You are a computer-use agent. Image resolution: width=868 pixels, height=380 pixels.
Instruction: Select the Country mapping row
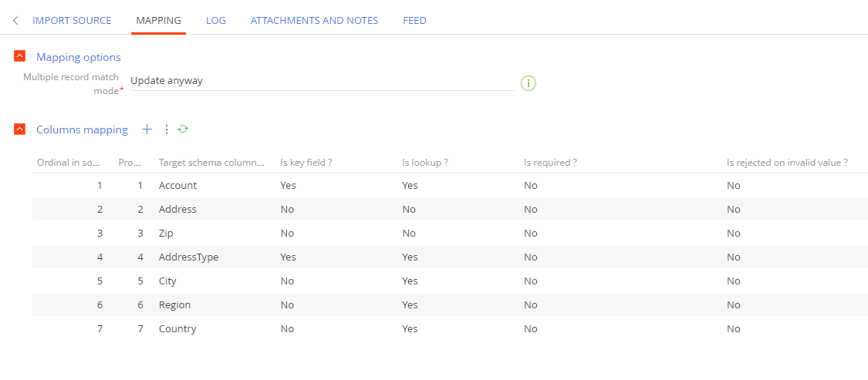pyautogui.click(x=450, y=328)
